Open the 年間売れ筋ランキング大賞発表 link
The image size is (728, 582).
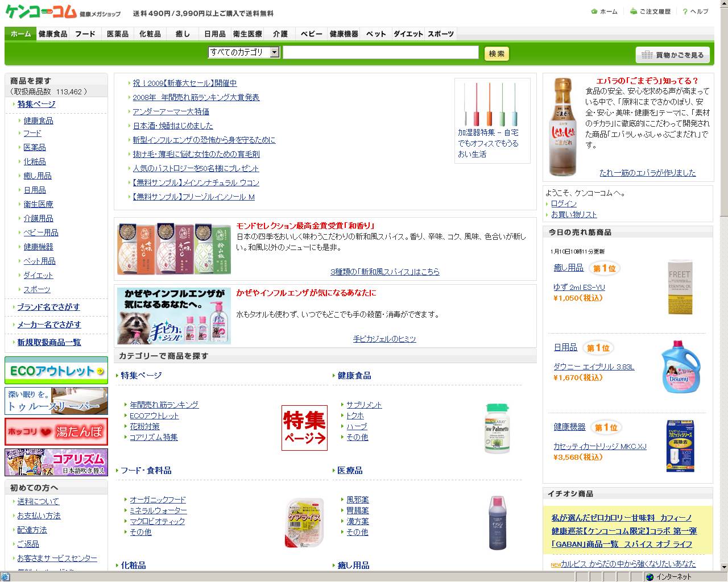(196, 97)
